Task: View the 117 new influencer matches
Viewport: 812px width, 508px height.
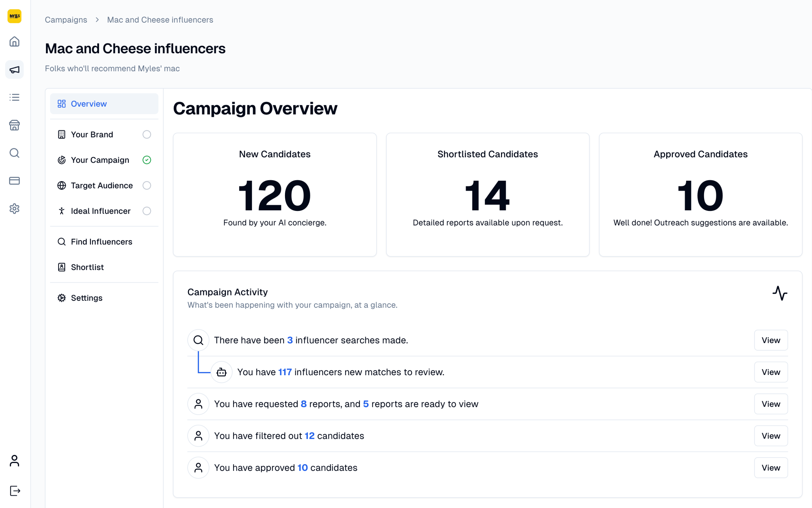Action: (x=771, y=372)
